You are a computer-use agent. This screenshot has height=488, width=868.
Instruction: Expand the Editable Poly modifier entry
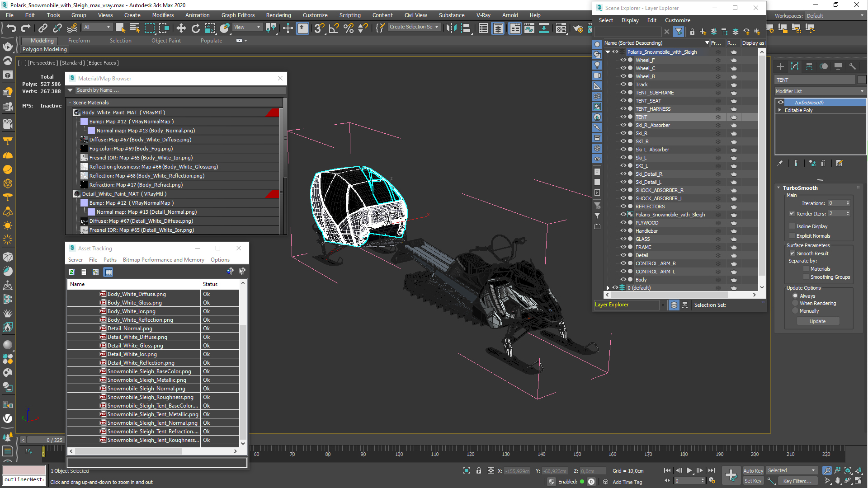(x=780, y=110)
